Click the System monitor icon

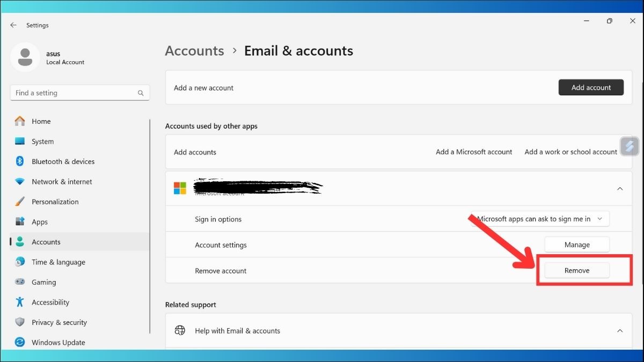pyautogui.click(x=20, y=142)
